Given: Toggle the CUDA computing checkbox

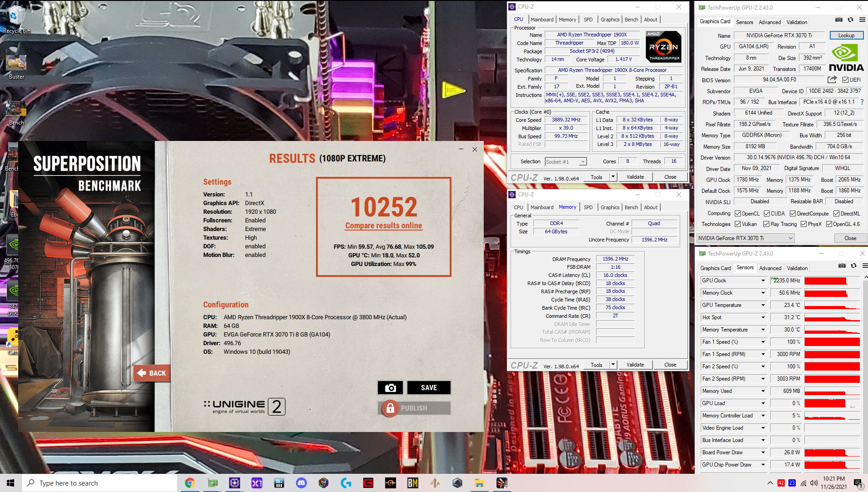Looking at the screenshot, I should click(x=767, y=213).
